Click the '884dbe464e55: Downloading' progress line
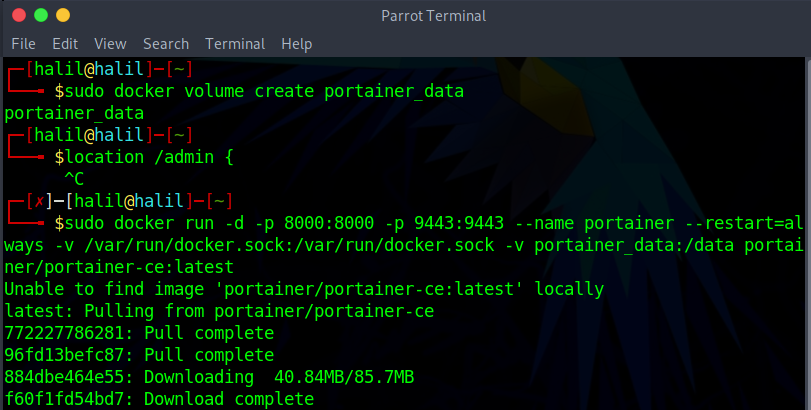The height and width of the screenshot is (410, 811). 209,377
